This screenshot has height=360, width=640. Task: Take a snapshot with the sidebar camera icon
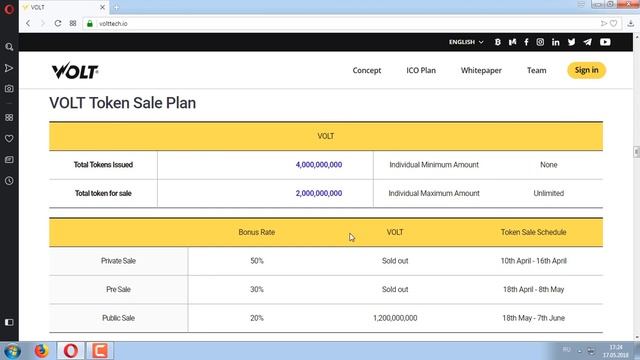pos(9,89)
